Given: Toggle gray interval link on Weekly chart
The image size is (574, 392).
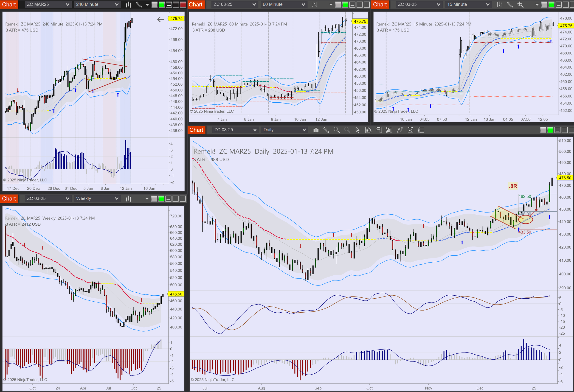Looking at the screenshot, I should pyautogui.click(x=154, y=199).
